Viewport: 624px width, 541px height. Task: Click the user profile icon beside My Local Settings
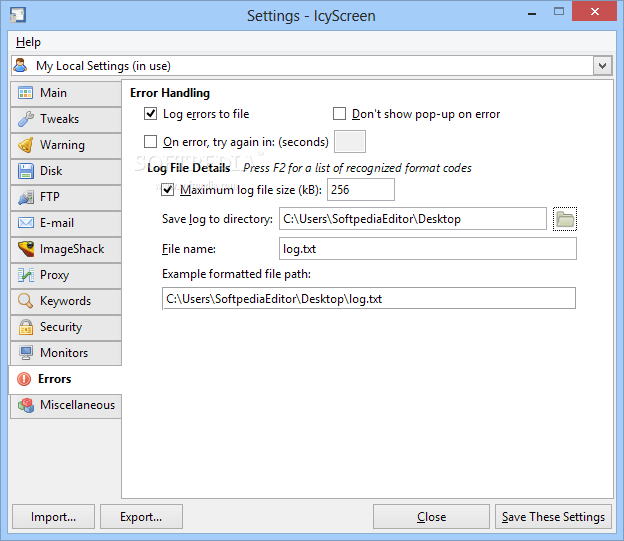[20, 65]
